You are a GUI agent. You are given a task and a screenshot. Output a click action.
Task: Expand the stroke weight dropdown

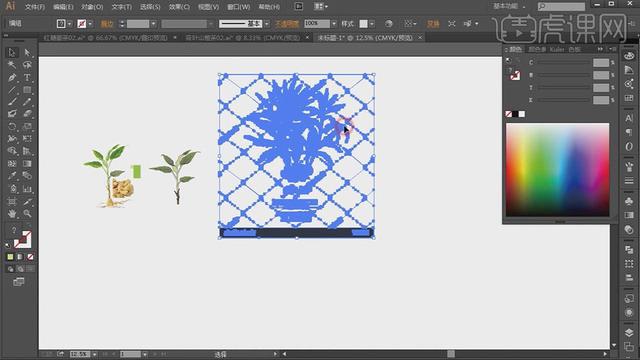pos(153,24)
